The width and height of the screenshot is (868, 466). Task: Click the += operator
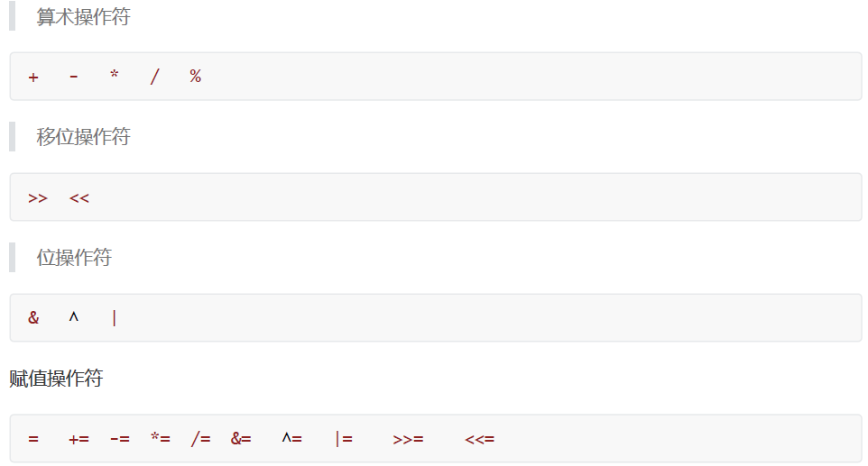(x=78, y=439)
